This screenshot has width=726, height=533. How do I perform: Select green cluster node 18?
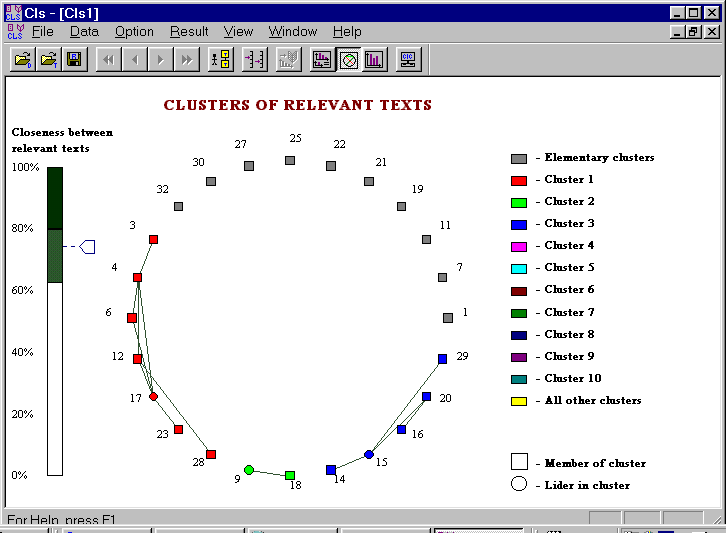pyautogui.click(x=290, y=476)
